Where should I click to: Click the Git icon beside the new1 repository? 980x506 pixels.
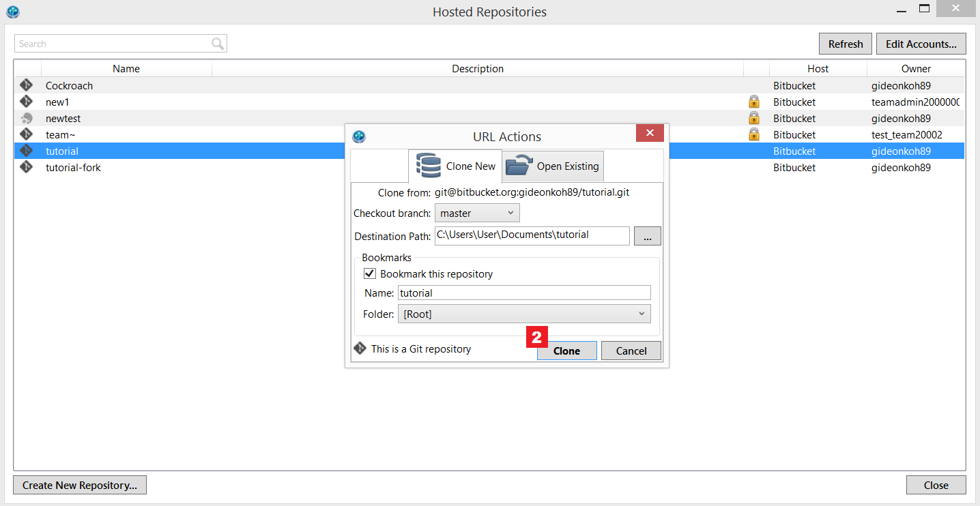26,102
